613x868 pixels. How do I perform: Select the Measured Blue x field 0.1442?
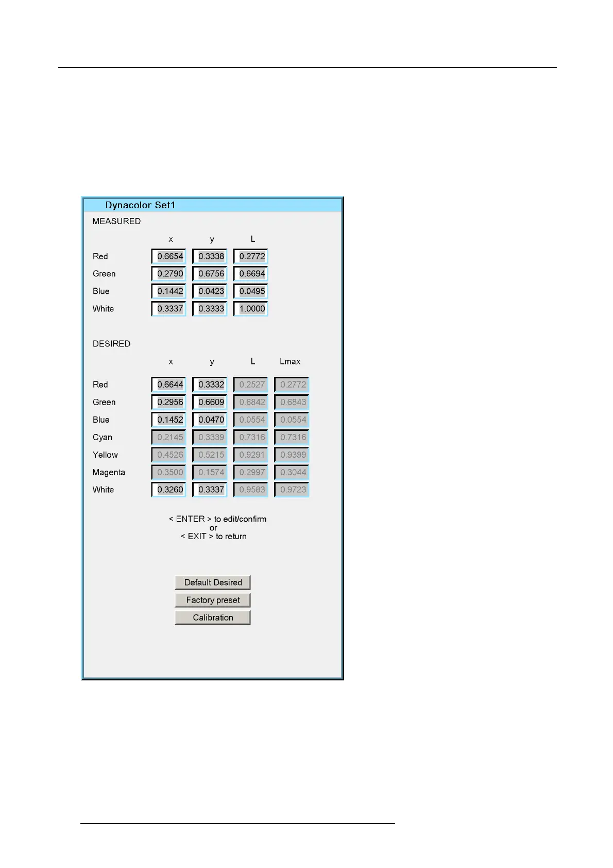[x=169, y=291]
